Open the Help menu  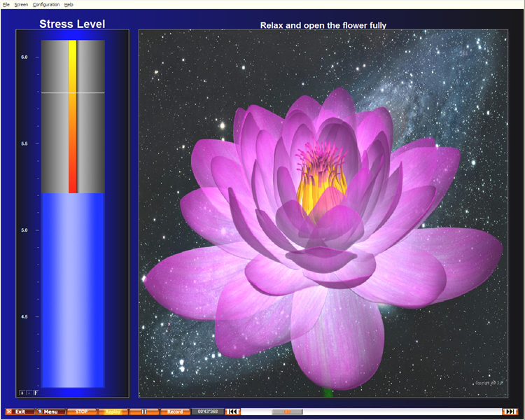[69, 4]
